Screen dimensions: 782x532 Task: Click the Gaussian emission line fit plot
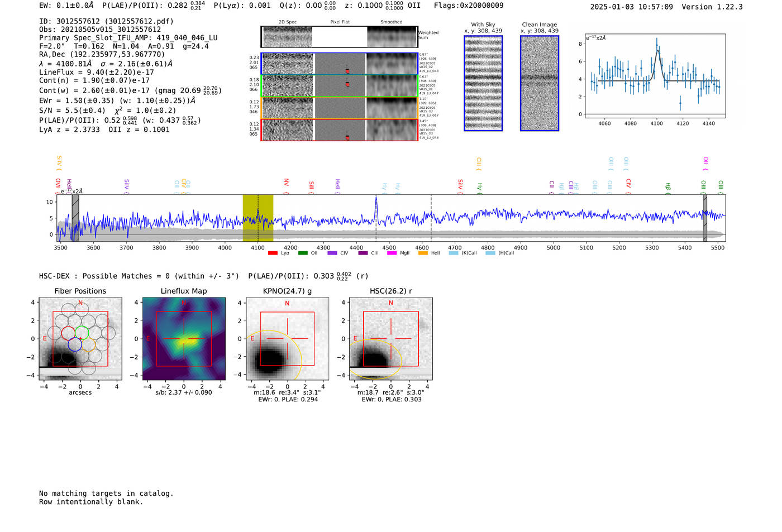[x=655, y=76]
